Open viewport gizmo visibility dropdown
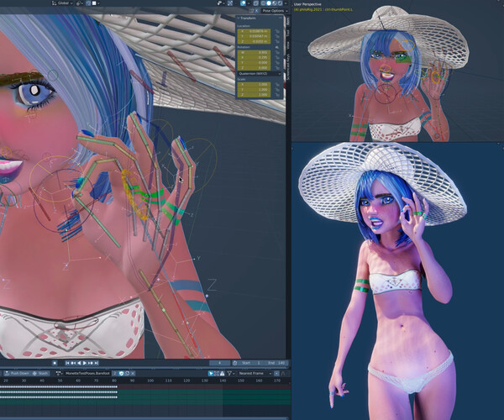The image size is (504, 420). (220, 3)
